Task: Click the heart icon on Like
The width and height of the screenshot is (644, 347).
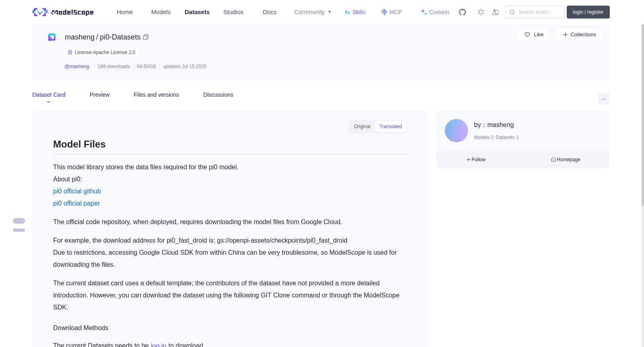Action: 527,35
